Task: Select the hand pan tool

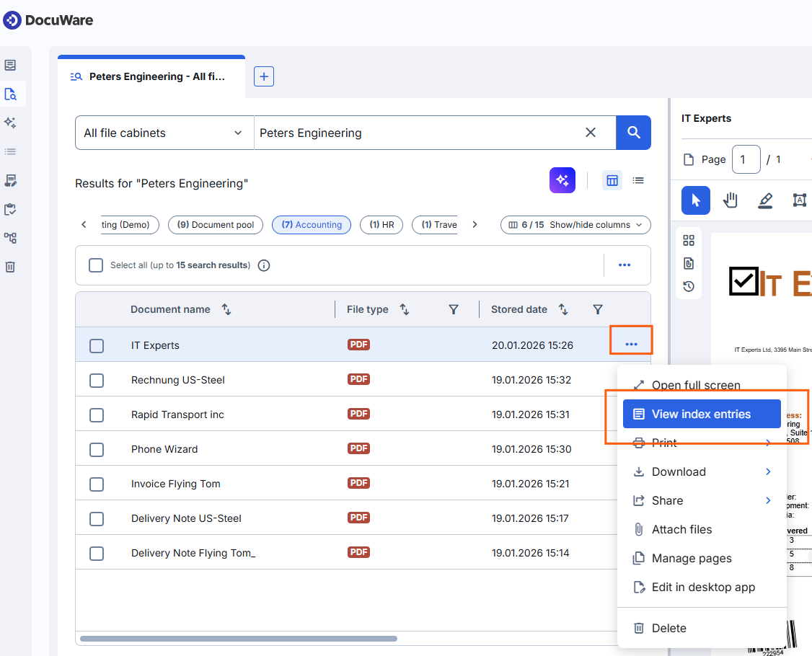Action: [731, 200]
